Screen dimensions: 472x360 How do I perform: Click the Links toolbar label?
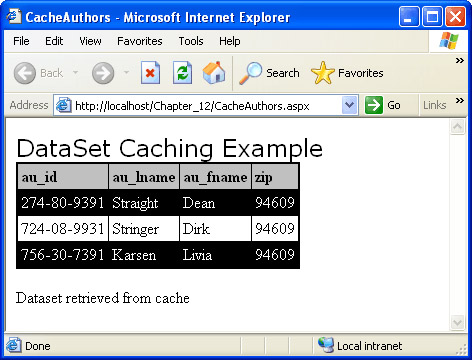[434, 105]
